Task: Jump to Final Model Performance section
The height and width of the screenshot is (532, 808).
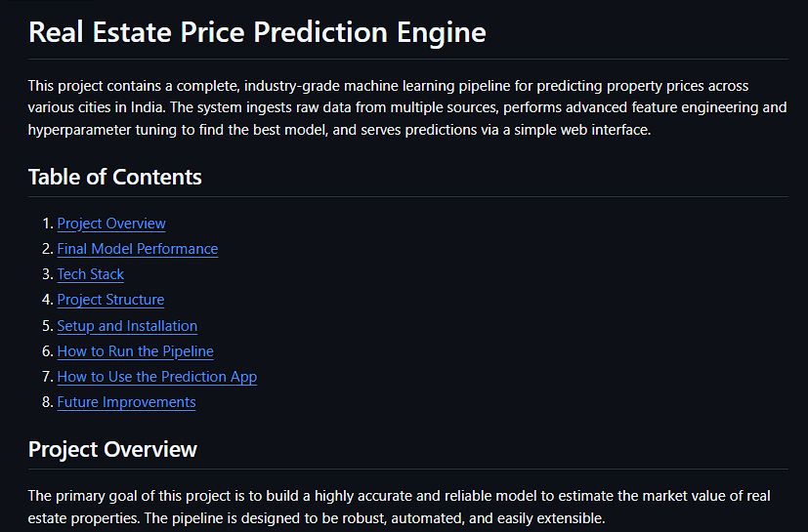Action: click(137, 249)
